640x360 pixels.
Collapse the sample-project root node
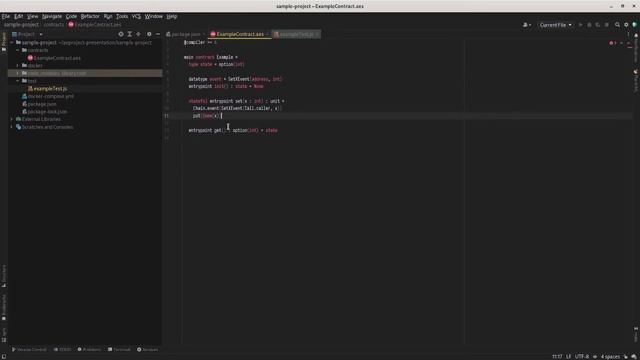click(12, 42)
